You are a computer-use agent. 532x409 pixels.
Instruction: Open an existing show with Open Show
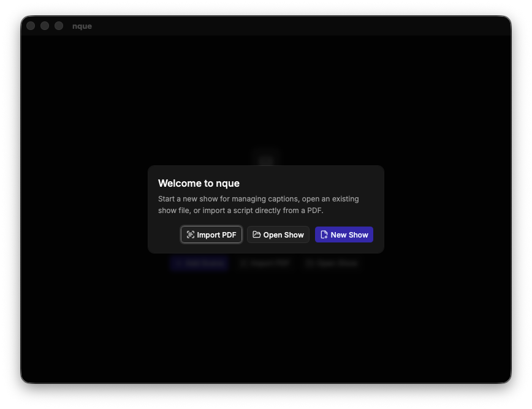click(x=278, y=235)
